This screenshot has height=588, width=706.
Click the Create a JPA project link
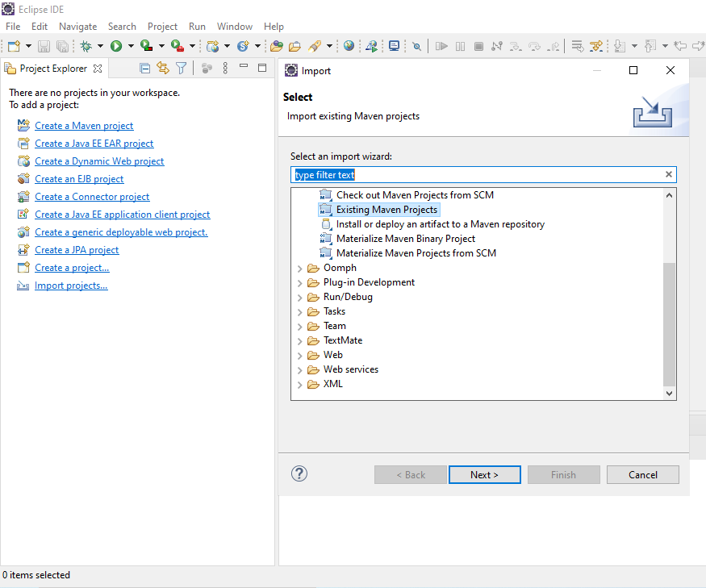click(77, 250)
